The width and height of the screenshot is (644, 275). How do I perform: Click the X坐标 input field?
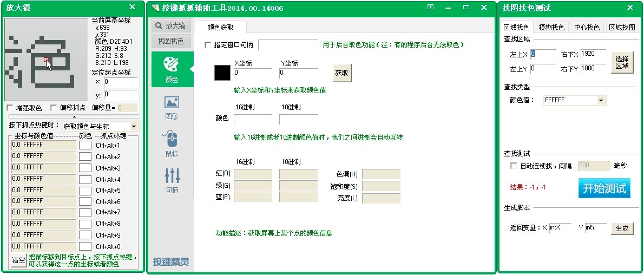click(253, 73)
